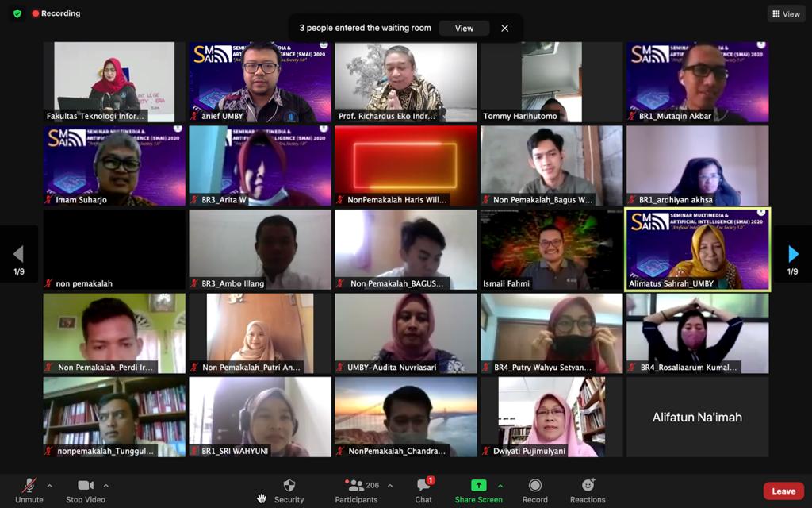Screen dimensions: 812x508
Task: Leave the meeting
Action: coord(783,491)
